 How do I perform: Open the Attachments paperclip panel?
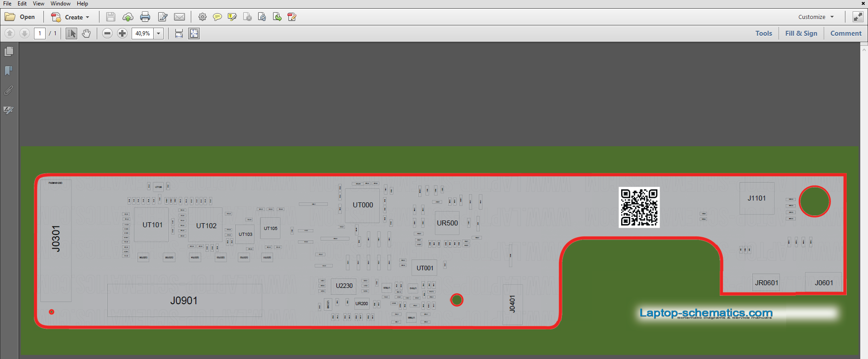pos(9,91)
